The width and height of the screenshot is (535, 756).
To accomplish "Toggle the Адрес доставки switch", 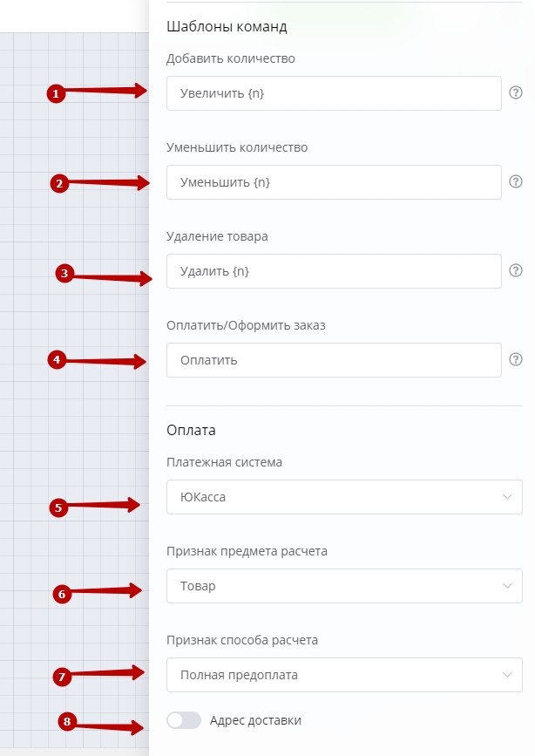I will [183, 720].
